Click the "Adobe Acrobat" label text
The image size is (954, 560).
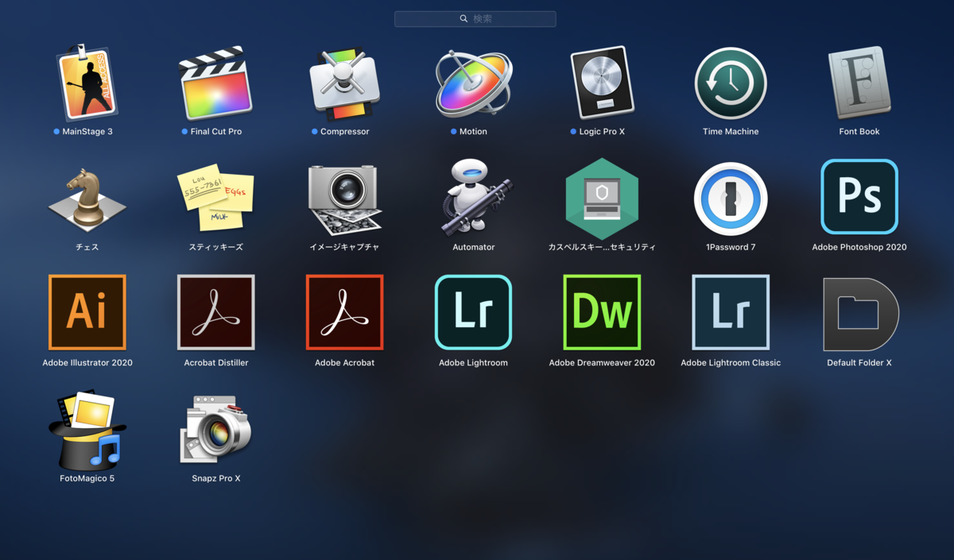[x=345, y=363]
